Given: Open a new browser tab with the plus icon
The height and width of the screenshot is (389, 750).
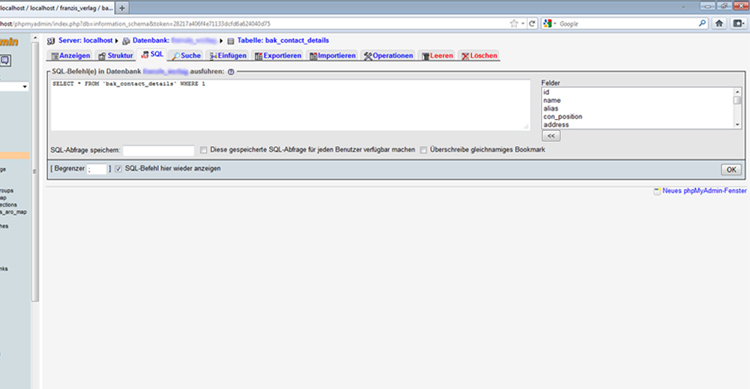Looking at the screenshot, I should tap(122, 8).
